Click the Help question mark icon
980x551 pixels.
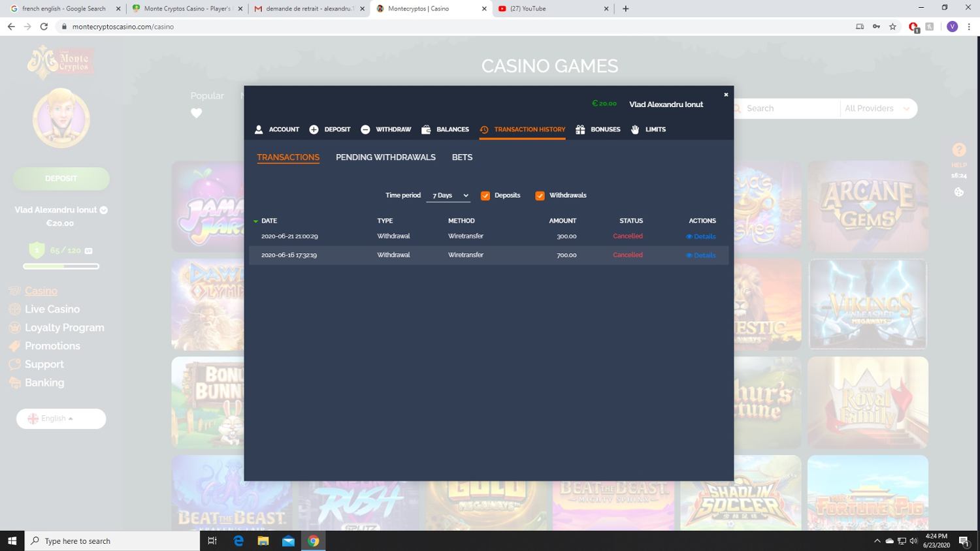(958, 150)
